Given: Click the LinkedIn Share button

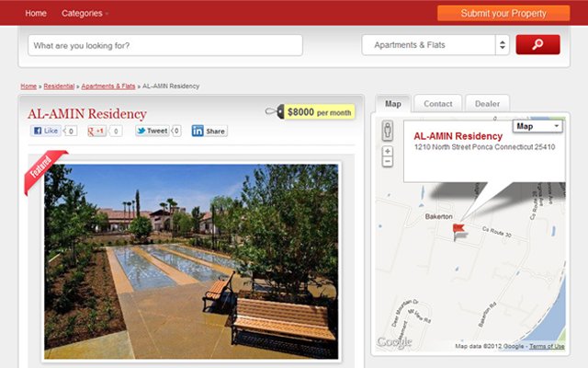Looking at the screenshot, I should 209,131.
